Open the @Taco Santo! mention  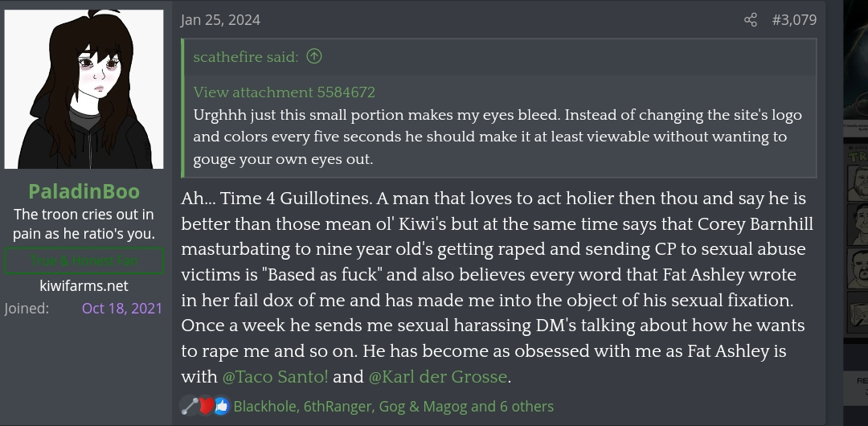275,376
